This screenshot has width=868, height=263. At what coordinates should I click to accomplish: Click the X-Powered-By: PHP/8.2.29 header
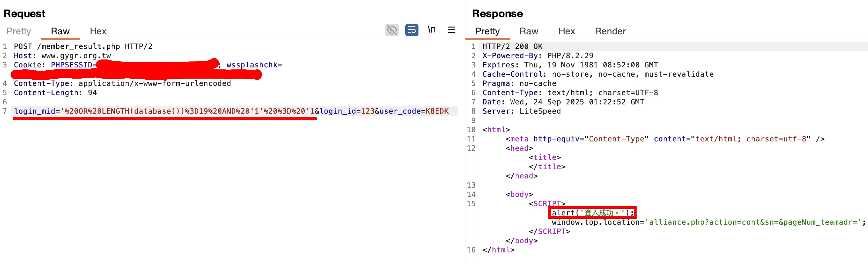[x=538, y=56]
